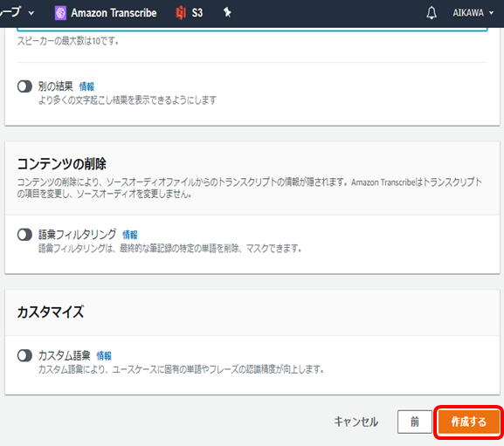The height and width of the screenshot is (446, 504).
Task: Click the speaker count input field
Action: (252, 29)
